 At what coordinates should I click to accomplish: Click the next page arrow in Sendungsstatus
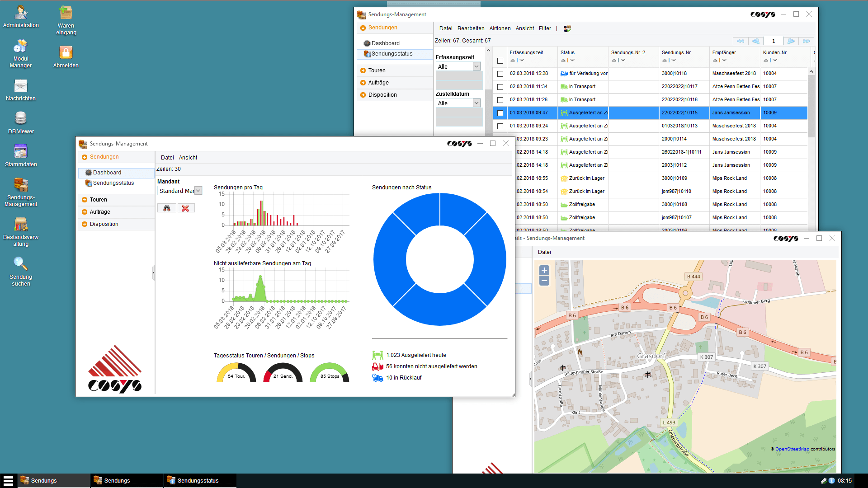[791, 41]
